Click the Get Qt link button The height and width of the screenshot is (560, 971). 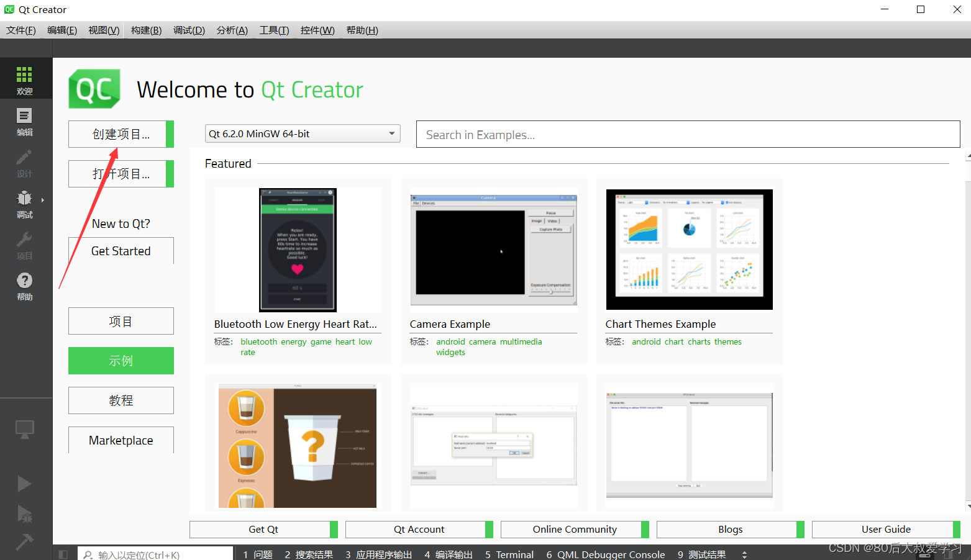coord(263,529)
